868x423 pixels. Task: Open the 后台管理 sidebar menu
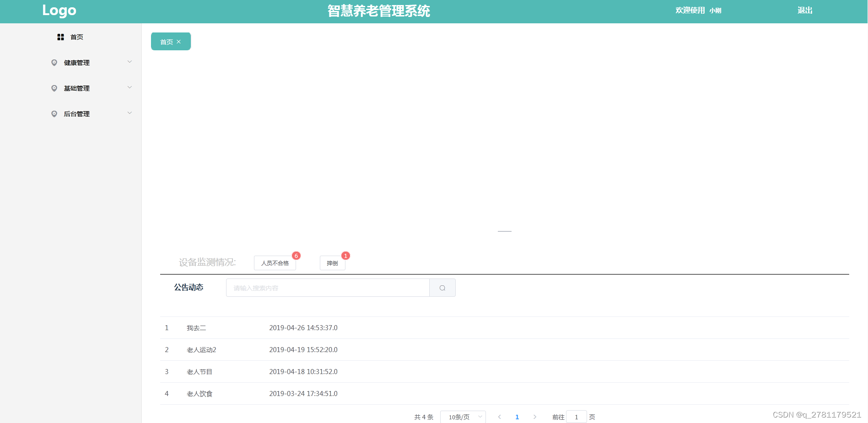pyautogui.click(x=71, y=114)
